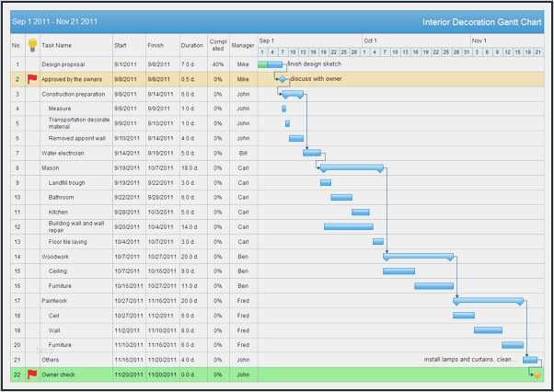The image size is (554, 392).
Task: Click the Water-electrician task bar
Action: click(312, 153)
